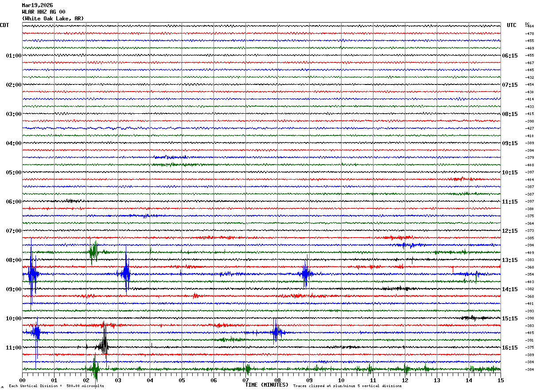The height and width of the screenshot is (392, 536).
Task: Click the 04:00 CDT row label
Action: point(14,143)
